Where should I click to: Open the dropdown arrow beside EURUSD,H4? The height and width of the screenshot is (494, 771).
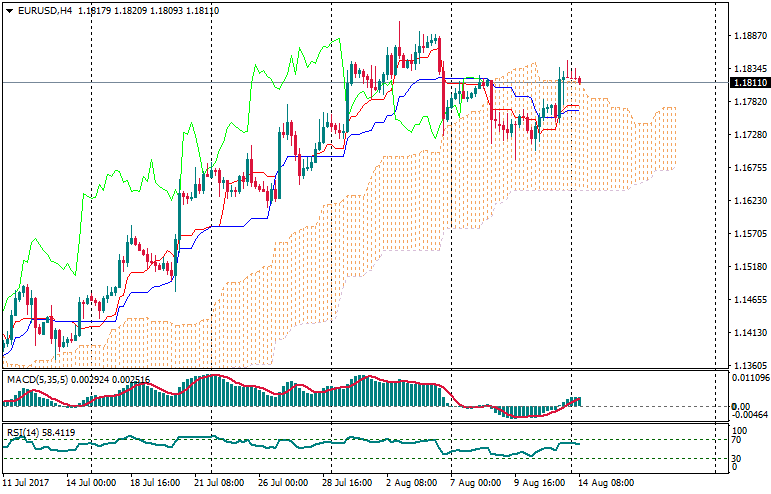pyautogui.click(x=9, y=11)
